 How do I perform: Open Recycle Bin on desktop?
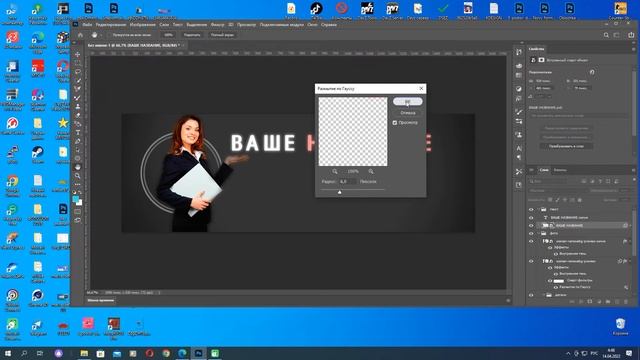click(620, 326)
